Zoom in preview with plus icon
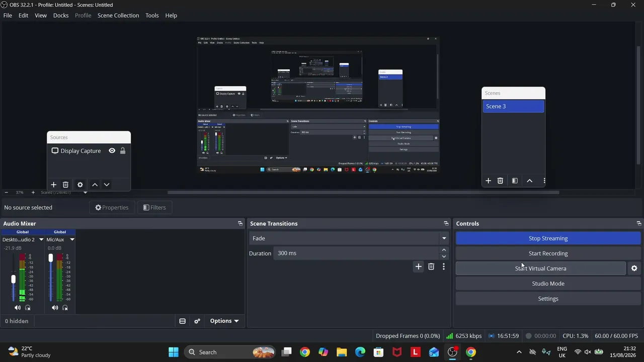The height and width of the screenshot is (362, 644). point(33,193)
